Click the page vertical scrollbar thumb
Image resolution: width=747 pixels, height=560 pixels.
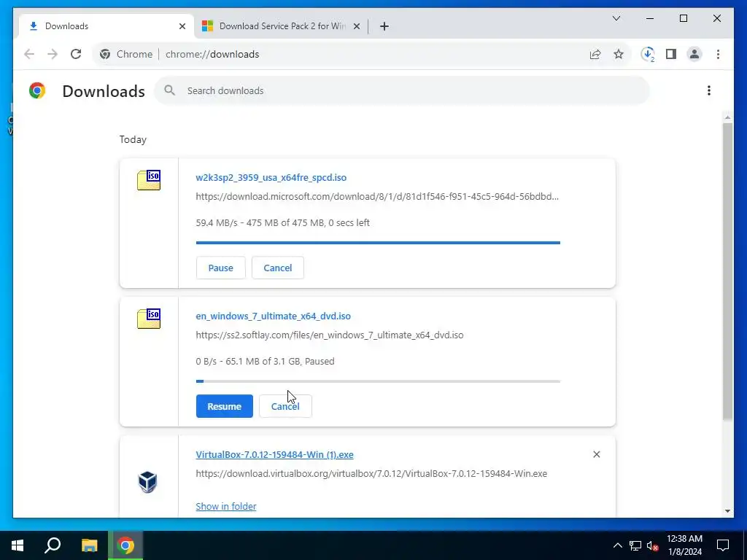(x=727, y=271)
